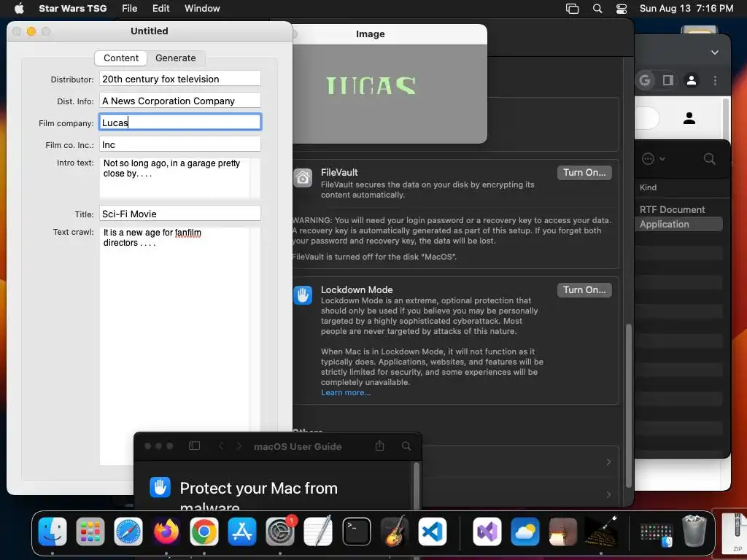Image resolution: width=747 pixels, height=560 pixels.
Task: Click the Film co. Inc. field
Action: click(180, 145)
